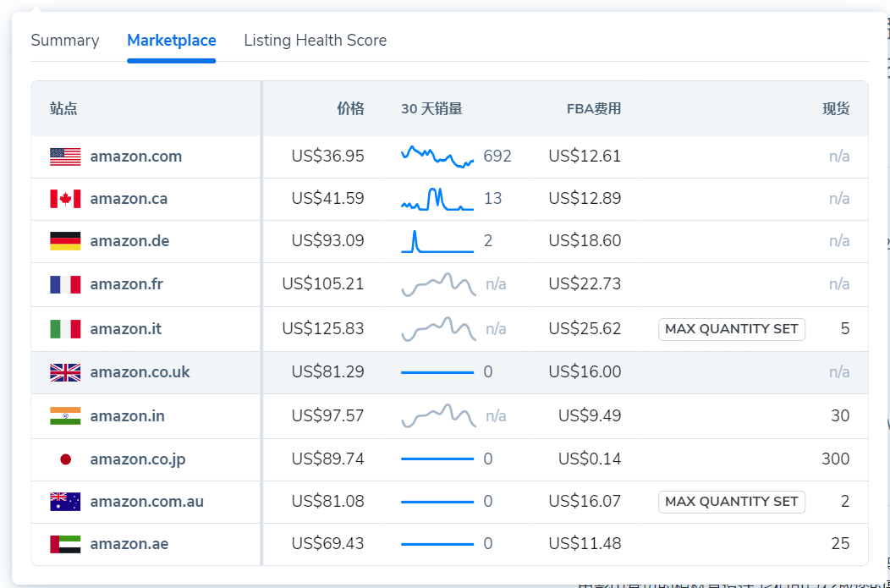The width and height of the screenshot is (890, 588).
Task: Click the 30 天销量 column header
Action: pos(431,109)
